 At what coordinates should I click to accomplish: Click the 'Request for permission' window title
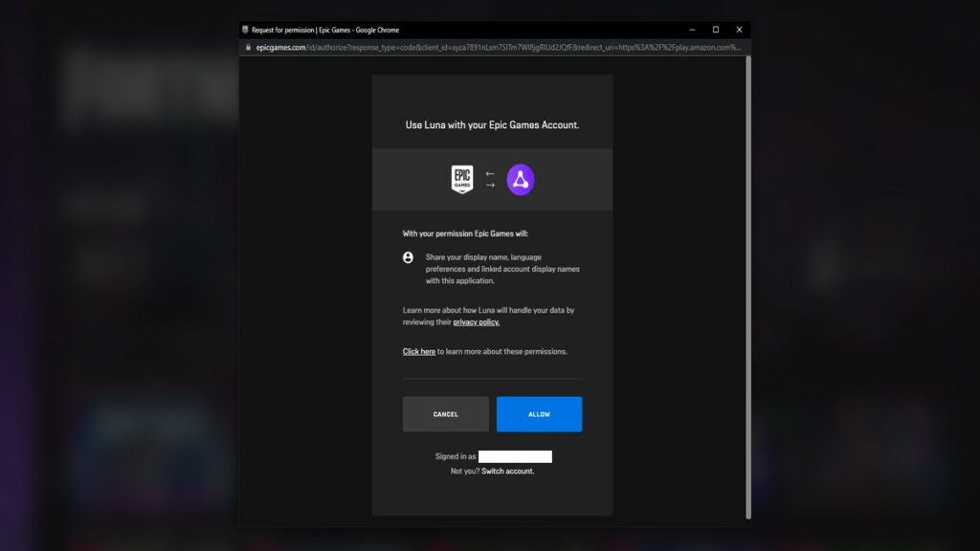pyautogui.click(x=325, y=30)
